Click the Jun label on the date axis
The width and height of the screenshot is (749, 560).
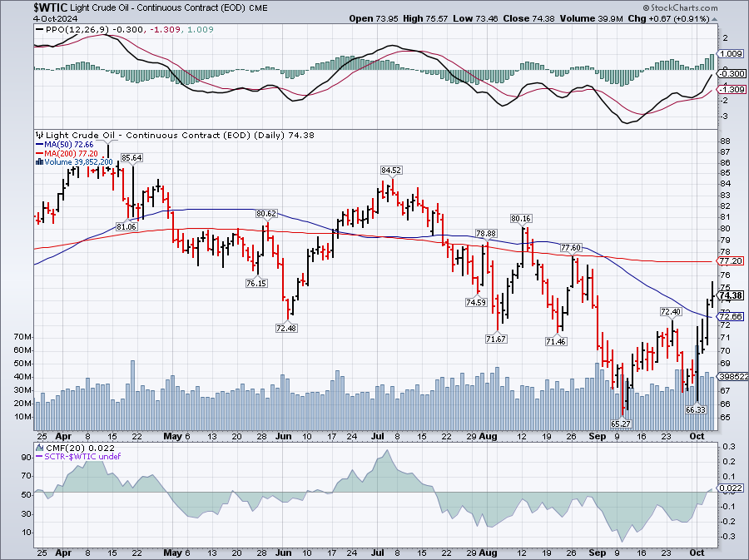coord(284,435)
